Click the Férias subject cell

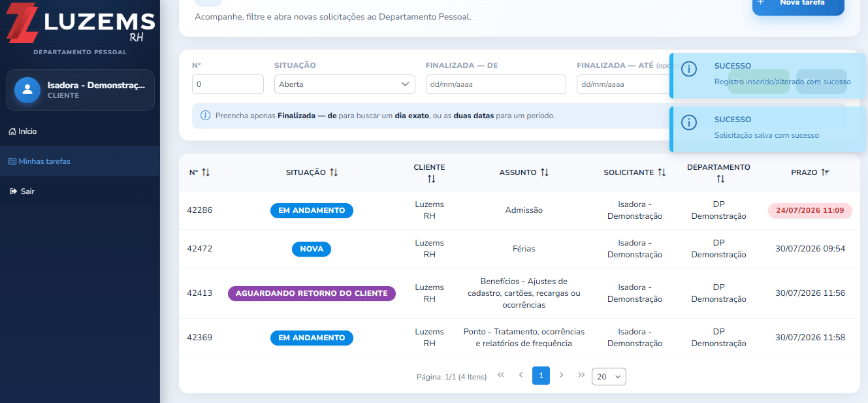(x=524, y=249)
